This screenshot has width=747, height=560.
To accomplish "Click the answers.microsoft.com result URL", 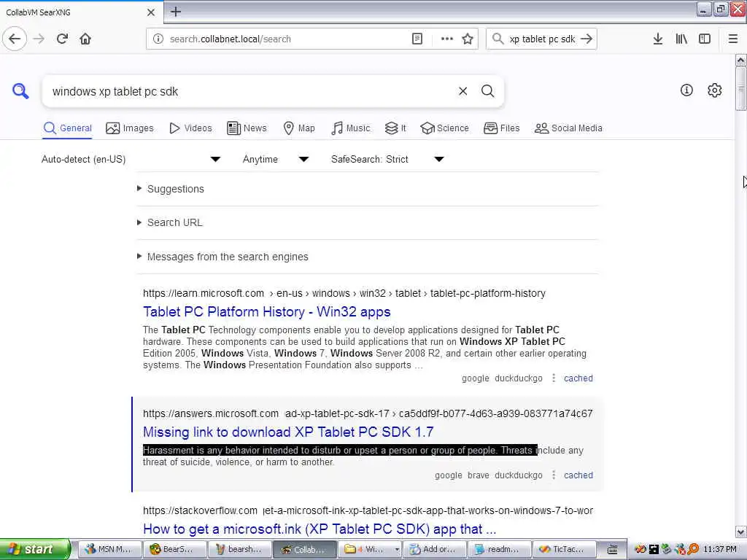I will tap(368, 413).
